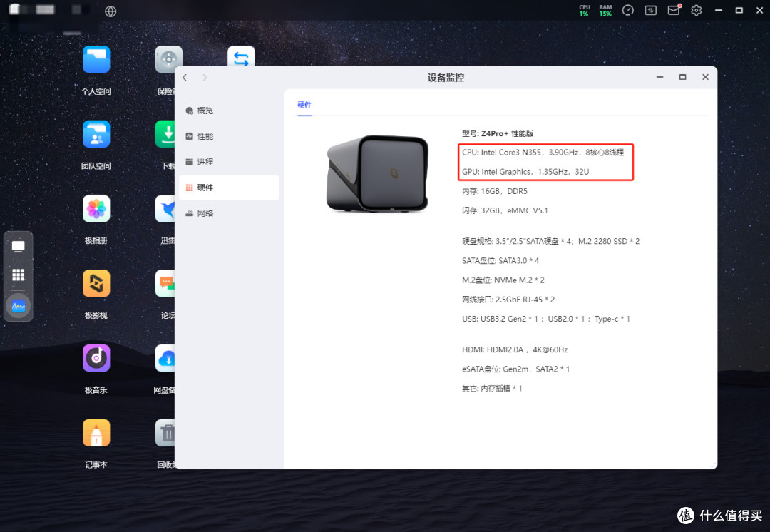Select 概览 in the monitor sidebar
This screenshot has height=532, width=770.
pos(229,111)
